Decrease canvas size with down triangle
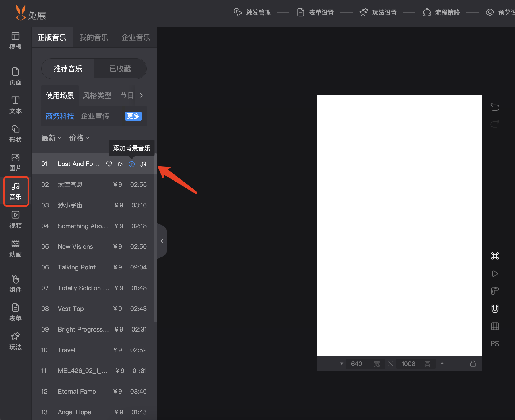The height and width of the screenshot is (420, 515). pos(342,364)
